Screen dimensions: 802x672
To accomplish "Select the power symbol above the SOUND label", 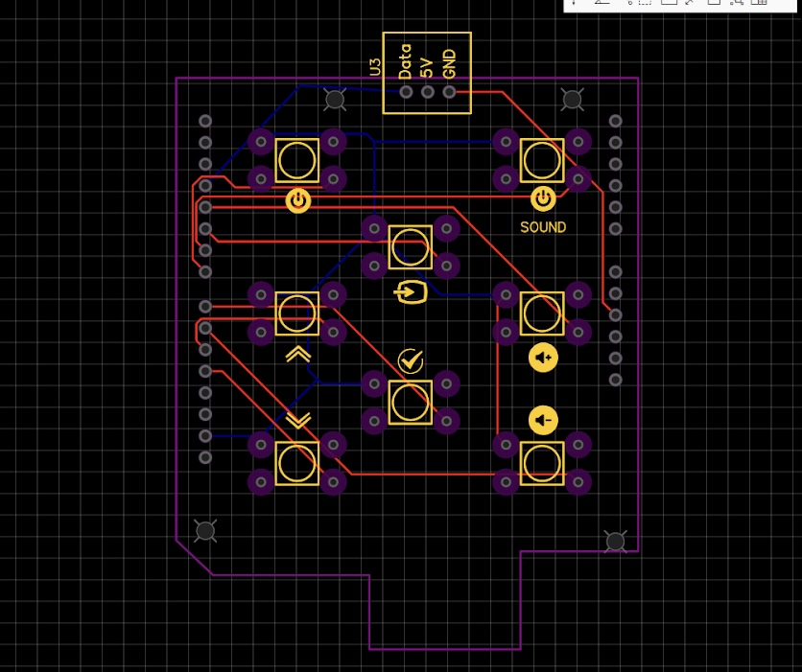I will [x=543, y=198].
